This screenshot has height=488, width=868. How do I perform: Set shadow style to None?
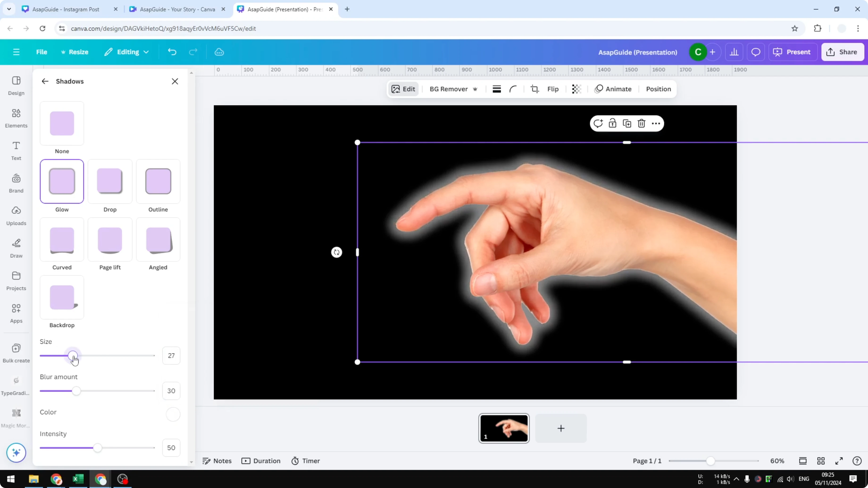pos(62,123)
